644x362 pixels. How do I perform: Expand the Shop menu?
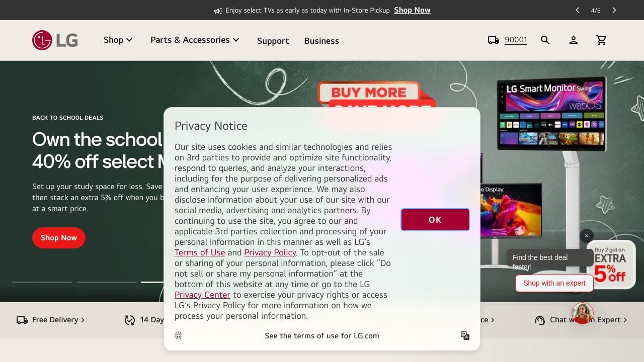tap(118, 40)
